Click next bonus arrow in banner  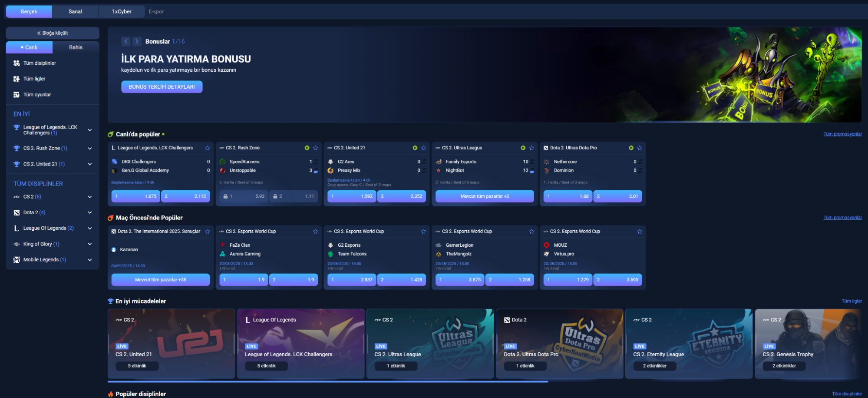pyautogui.click(x=137, y=41)
